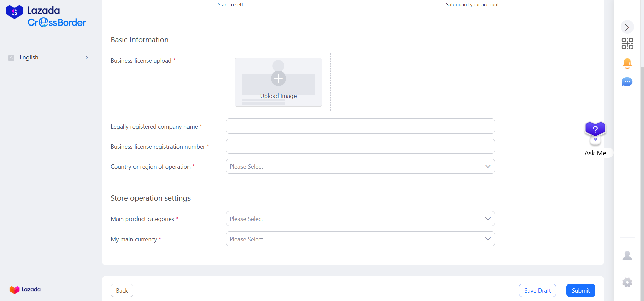
Task: Click the plus icon to upload image
Action: click(x=278, y=79)
